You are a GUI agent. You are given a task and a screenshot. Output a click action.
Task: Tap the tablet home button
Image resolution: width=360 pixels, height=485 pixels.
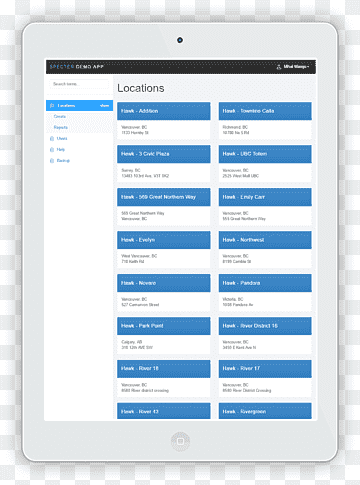point(180,441)
